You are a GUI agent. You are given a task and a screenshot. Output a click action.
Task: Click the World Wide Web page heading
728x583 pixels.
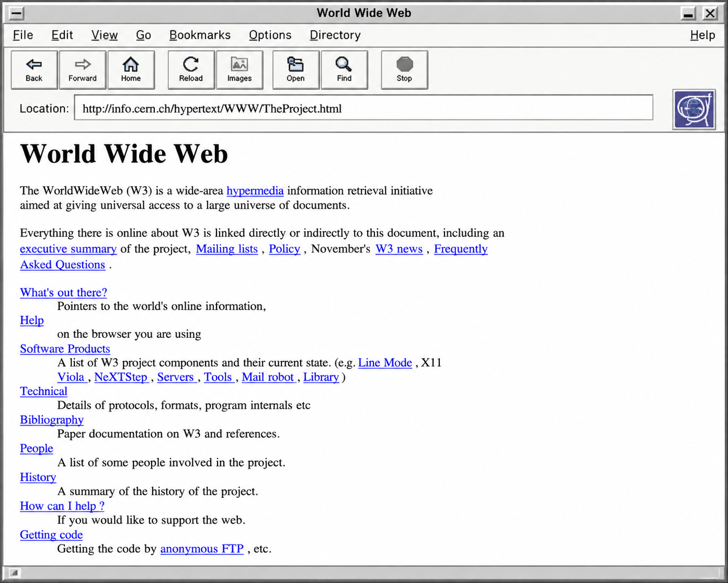[124, 154]
